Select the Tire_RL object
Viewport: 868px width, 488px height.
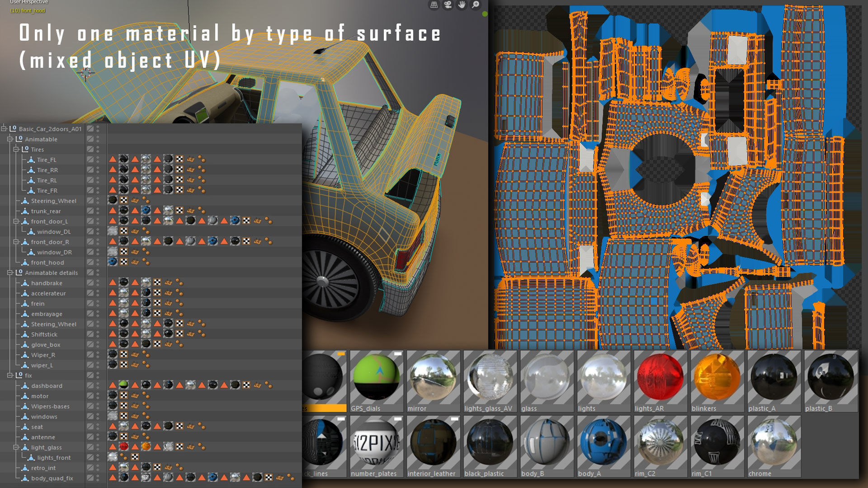click(x=47, y=180)
